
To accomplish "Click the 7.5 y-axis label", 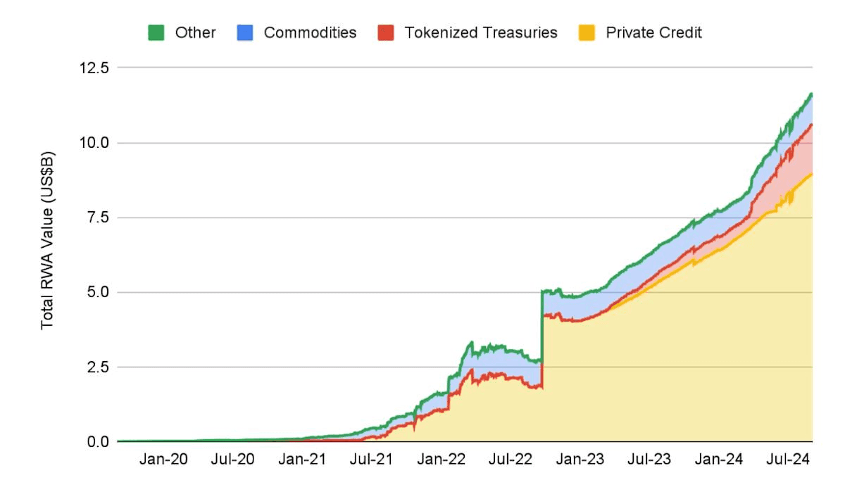I will (98, 218).
